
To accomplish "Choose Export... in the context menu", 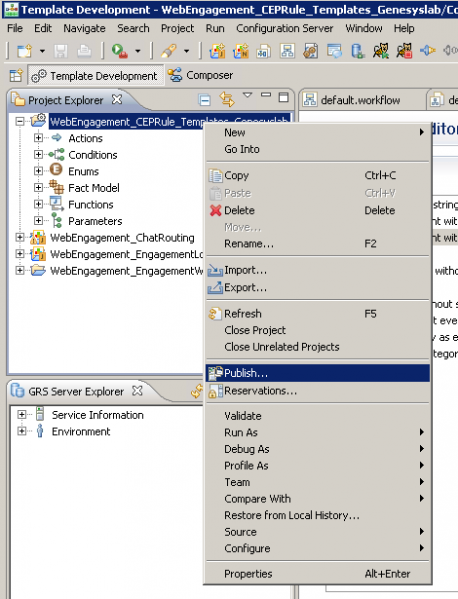I will pos(318,287).
